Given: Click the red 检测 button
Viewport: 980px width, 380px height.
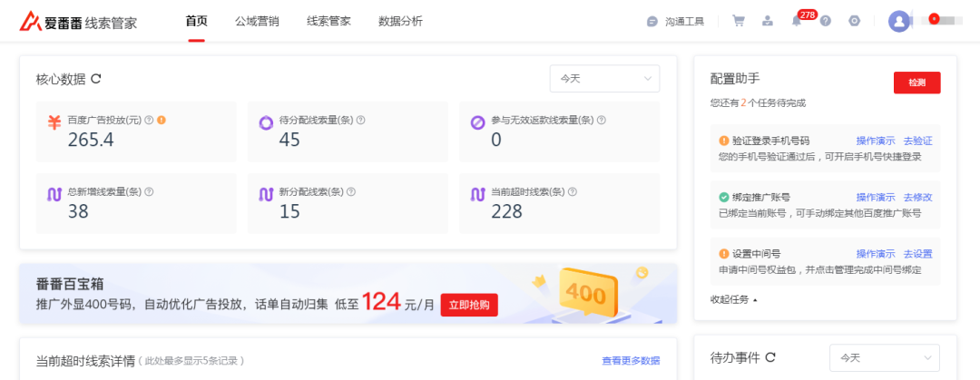Looking at the screenshot, I should coord(916,83).
